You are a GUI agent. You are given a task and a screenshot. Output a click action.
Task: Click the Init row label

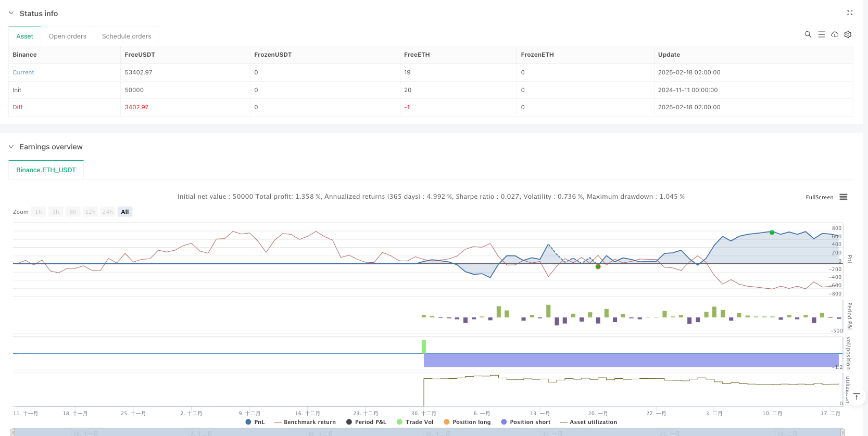click(x=17, y=90)
